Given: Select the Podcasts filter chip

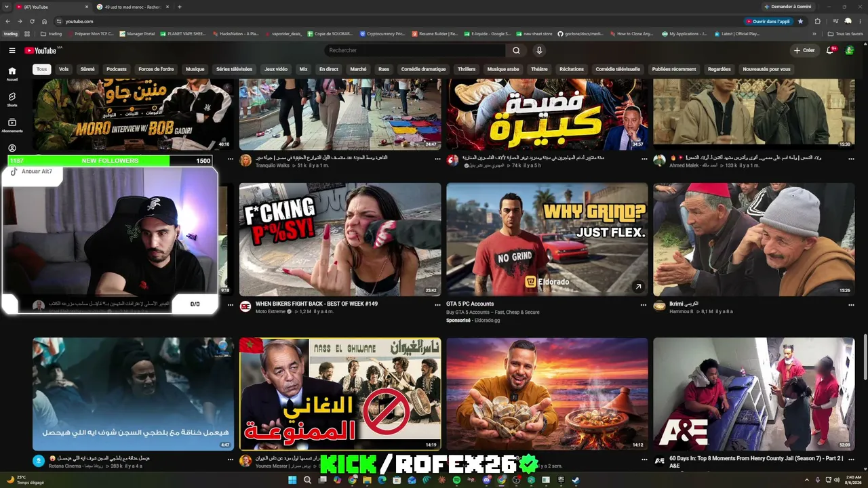Looking at the screenshot, I should click(x=117, y=69).
